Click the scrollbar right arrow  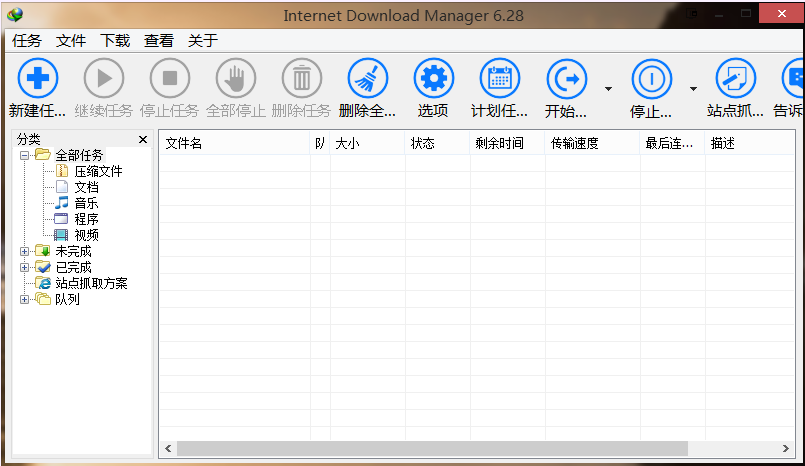[785, 449]
